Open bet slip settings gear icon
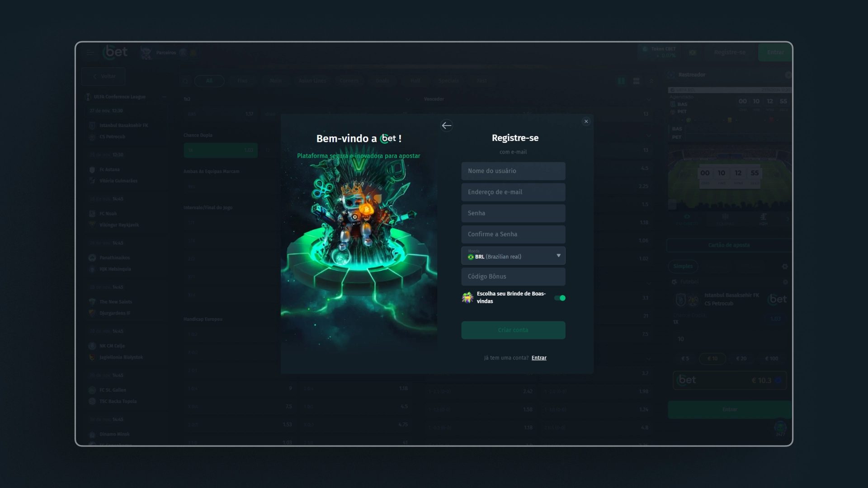Screen dimensions: 868x488 point(785,267)
